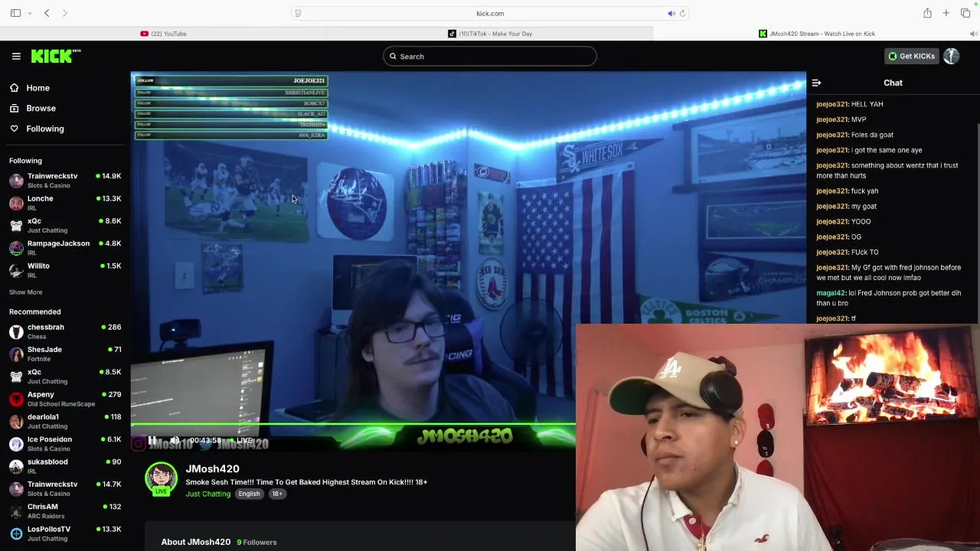Open the Just Chatting category link

click(x=207, y=494)
